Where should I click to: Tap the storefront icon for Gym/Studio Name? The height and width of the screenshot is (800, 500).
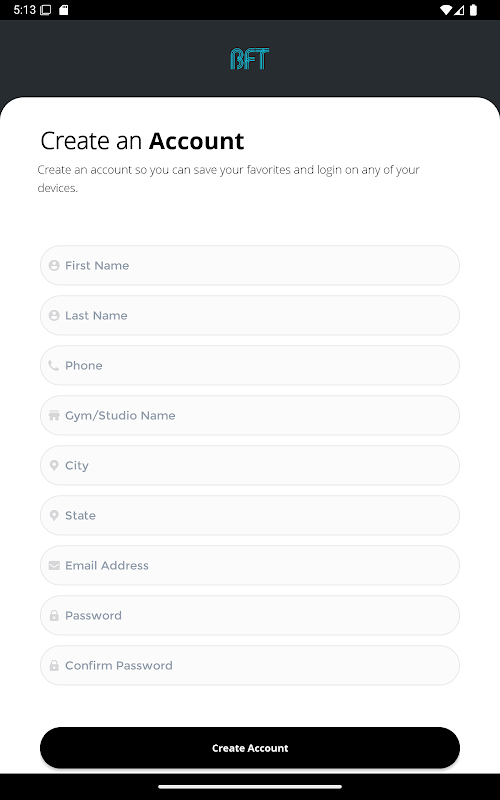54,415
